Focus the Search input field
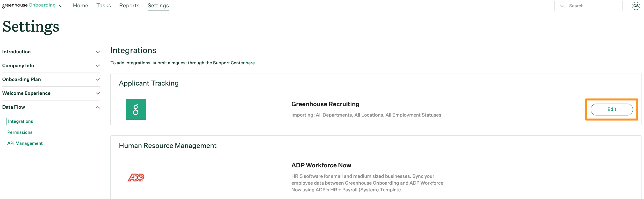The width and height of the screenshot is (644, 199). click(x=588, y=6)
